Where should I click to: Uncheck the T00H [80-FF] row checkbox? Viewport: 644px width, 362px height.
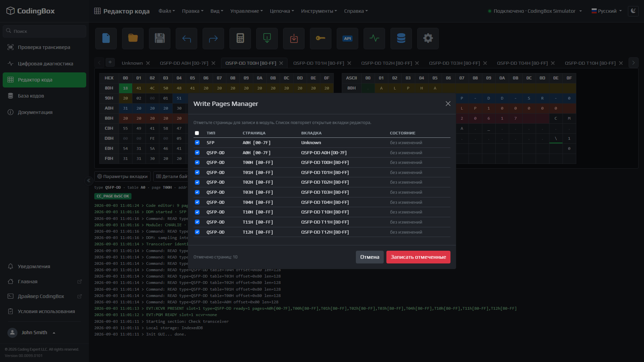point(197,162)
